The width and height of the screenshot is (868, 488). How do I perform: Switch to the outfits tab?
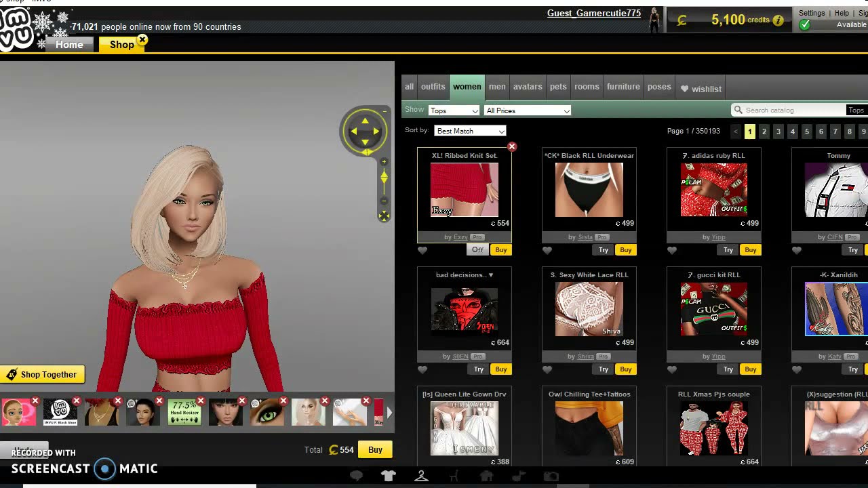[x=433, y=87]
